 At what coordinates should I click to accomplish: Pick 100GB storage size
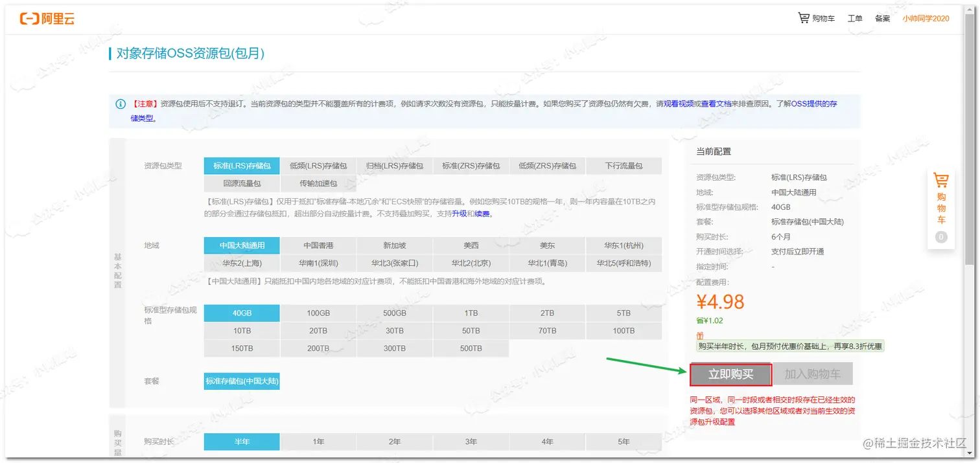[x=318, y=313]
